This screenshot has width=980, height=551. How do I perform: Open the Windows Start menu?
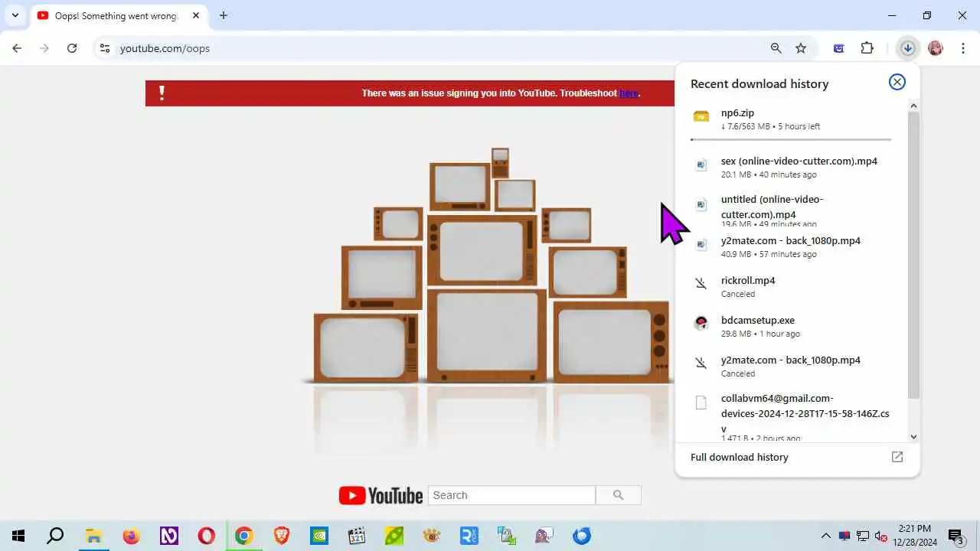(18, 536)
